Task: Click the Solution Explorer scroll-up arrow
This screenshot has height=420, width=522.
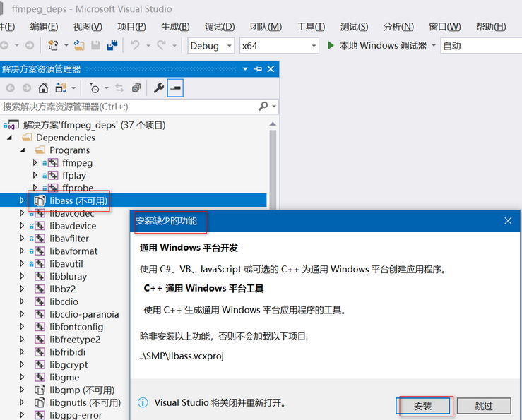Action: (x=273, y=124)
